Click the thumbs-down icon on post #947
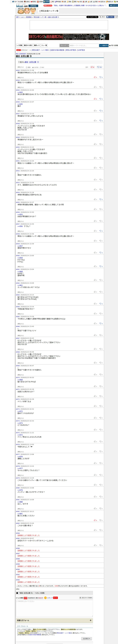 click(101, 121)
